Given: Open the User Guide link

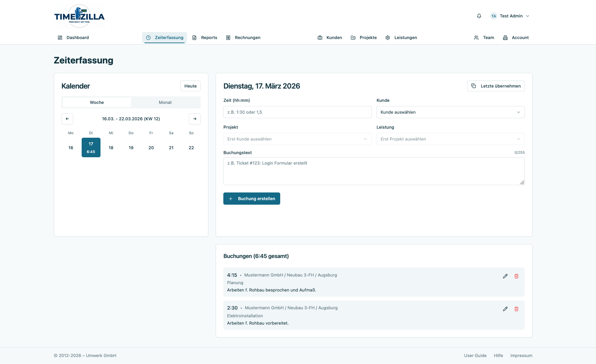Looking at the screenshot, I should pyautogui.click(x=475, y=356).
